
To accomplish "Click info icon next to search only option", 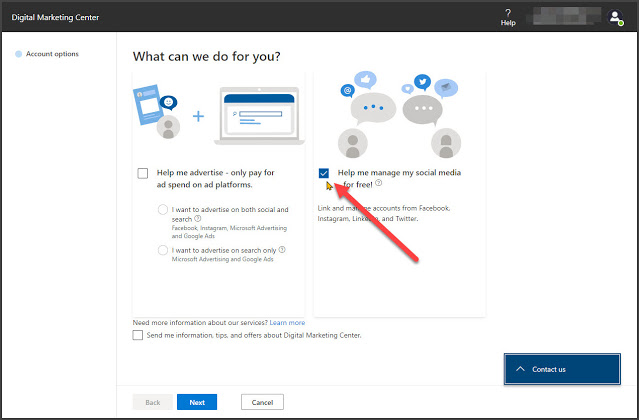I will pyautogui.click(x=282, y=250).
